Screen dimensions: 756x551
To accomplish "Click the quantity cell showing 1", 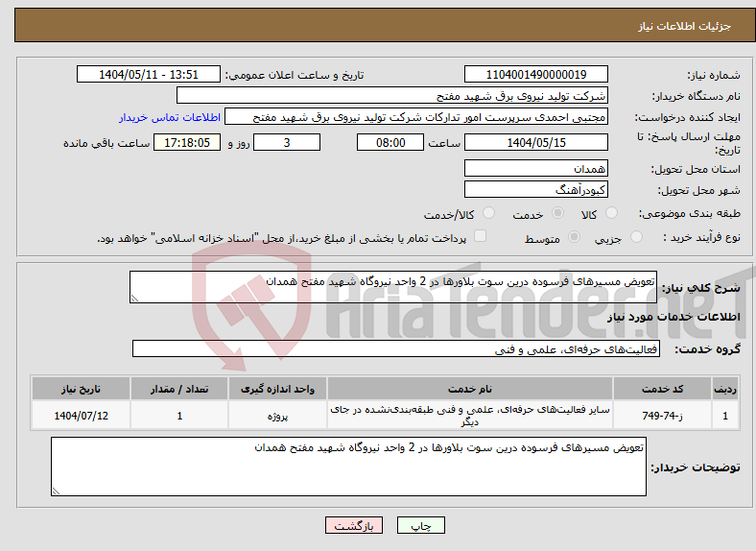I will coord(178,416).
